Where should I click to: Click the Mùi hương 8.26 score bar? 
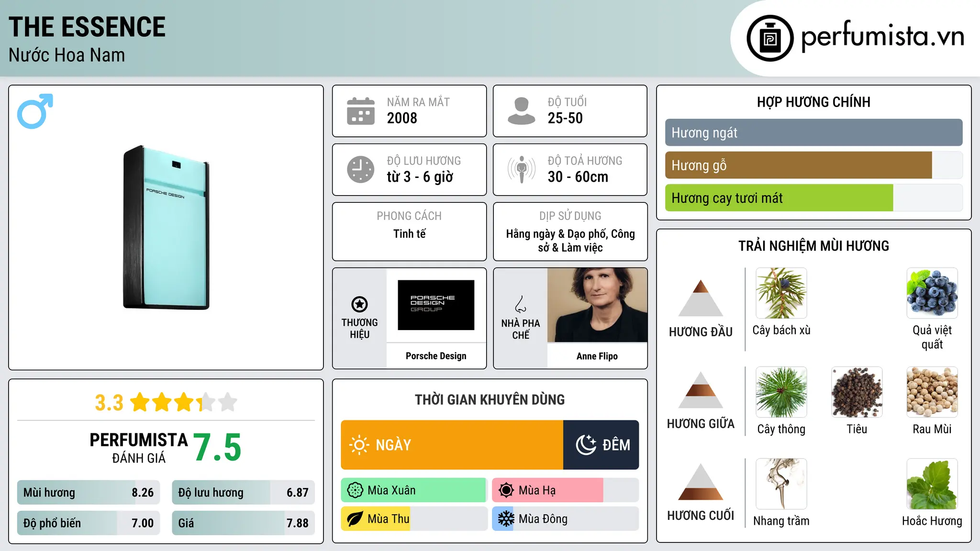(x=89, y=493)
